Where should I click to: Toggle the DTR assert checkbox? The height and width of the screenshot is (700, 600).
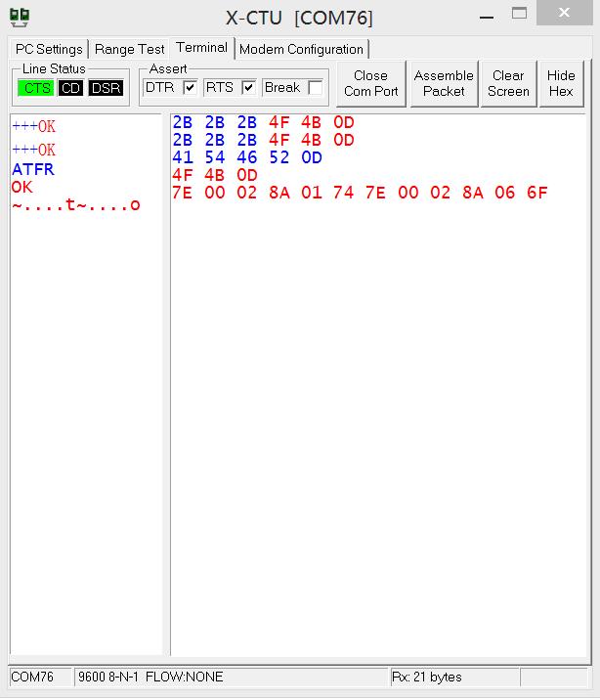[190, 87]
